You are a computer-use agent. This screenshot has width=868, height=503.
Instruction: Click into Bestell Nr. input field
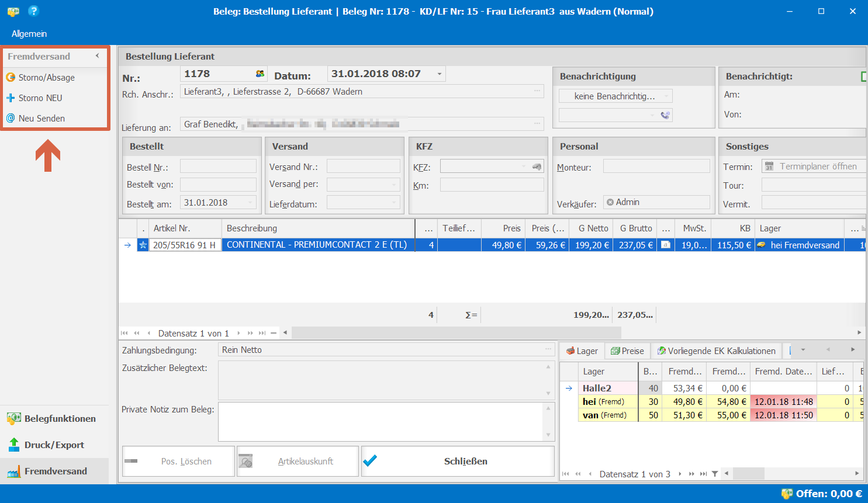[218, 166]
